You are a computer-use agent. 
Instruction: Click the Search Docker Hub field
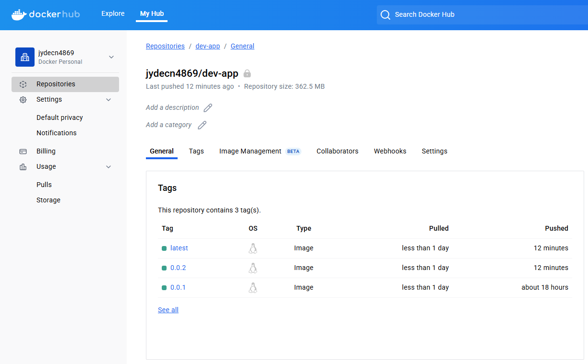coord(482,15)
